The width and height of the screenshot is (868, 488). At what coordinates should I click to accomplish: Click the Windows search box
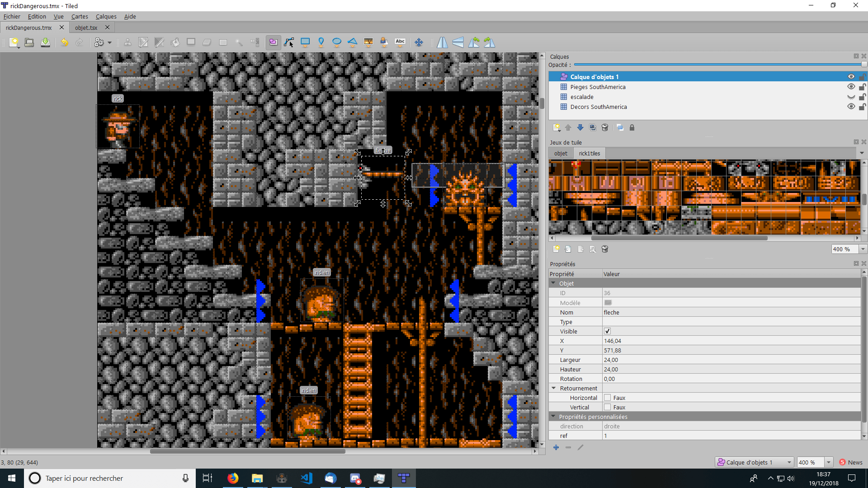coord(110,478)
